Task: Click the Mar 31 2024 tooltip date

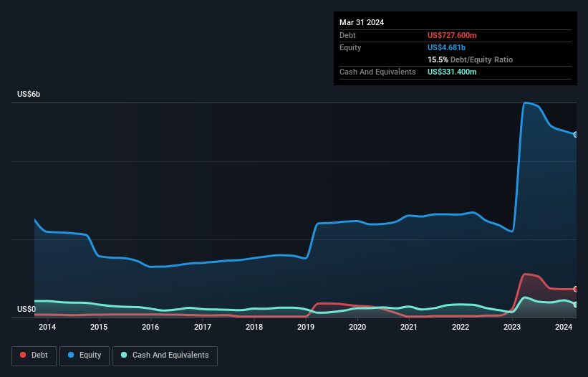Action: coord(362,22)
